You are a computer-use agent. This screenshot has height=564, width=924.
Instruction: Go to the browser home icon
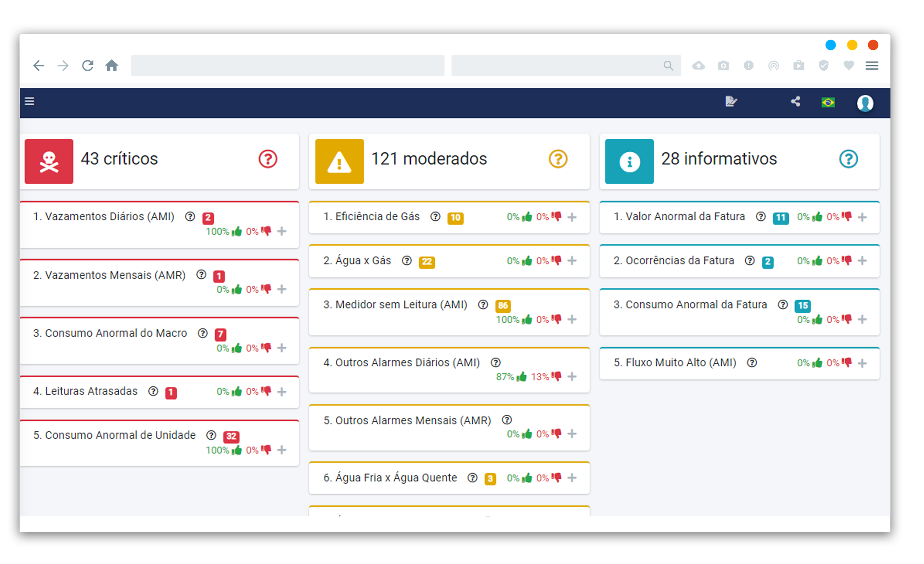coord(112,66)
